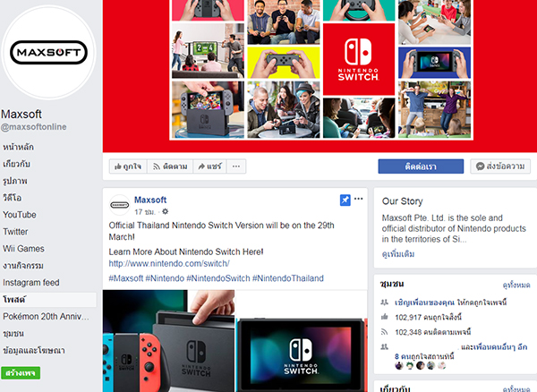Select the Instagram feed sidebar item
537x392 pixels.
pyautogui.click(x=31, y=283)
